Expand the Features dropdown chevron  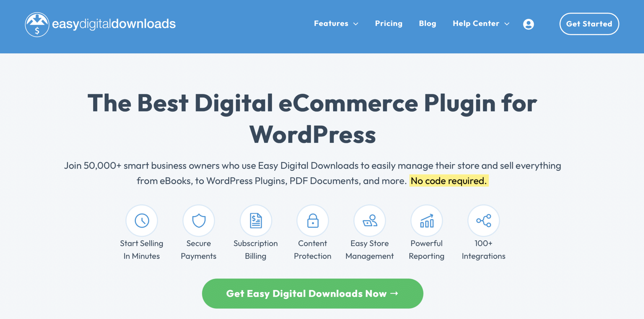click(356, 24)
